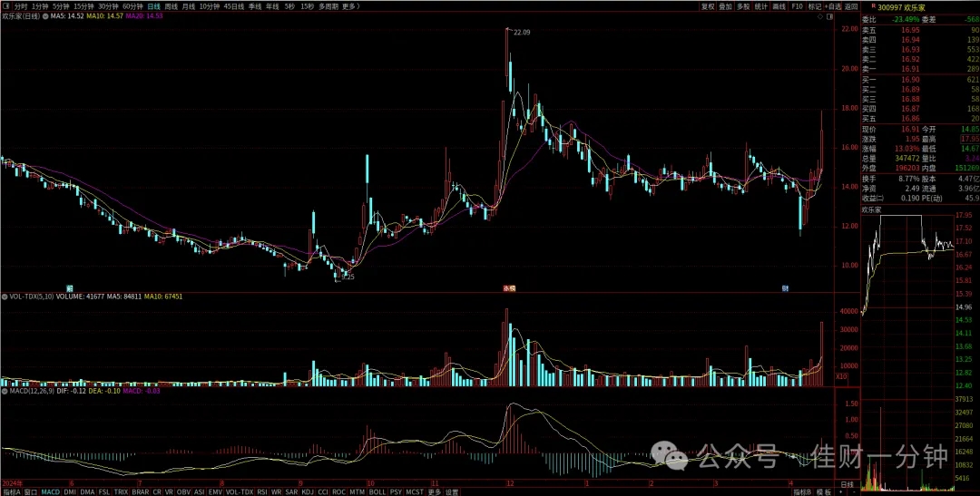Viewport: 980px width, 496px height.
Task: Click the 日线 label at bottom-right
Action: tap(847, 485)
